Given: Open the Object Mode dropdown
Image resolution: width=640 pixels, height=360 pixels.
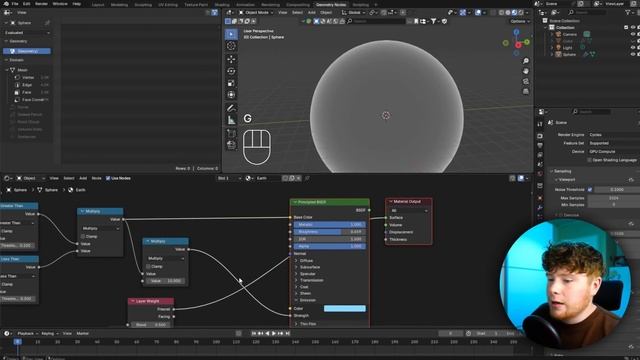Looking at the screenshot, I should (256, 13).
